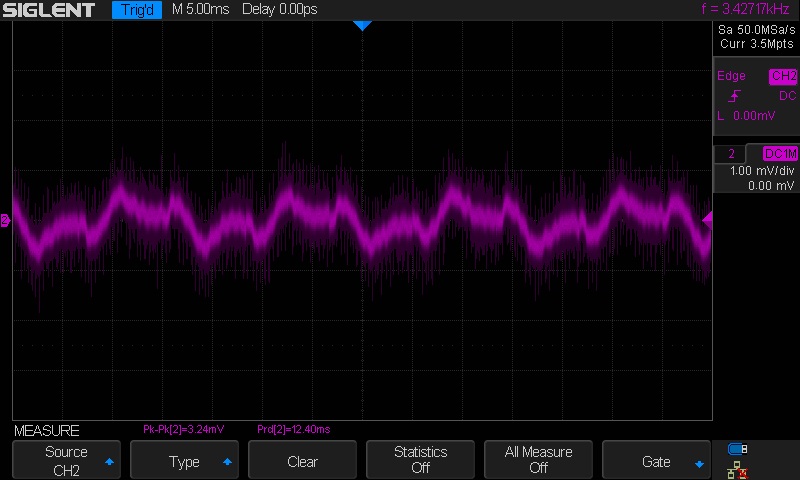The height and width of the screenshot is (480, 800).
Task: Click the blue down arrow on Gate button
Action: coord(699,464)
